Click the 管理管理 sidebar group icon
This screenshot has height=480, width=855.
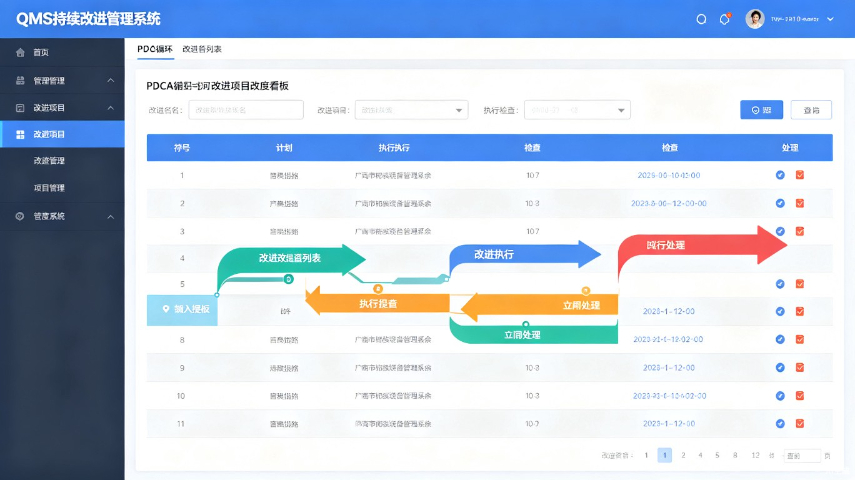pos(20,81)
